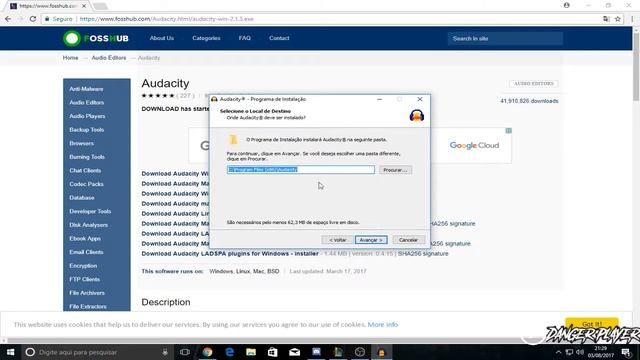Open Chrome from the taskbar
640x360 pixels.
tap(207, 352)
